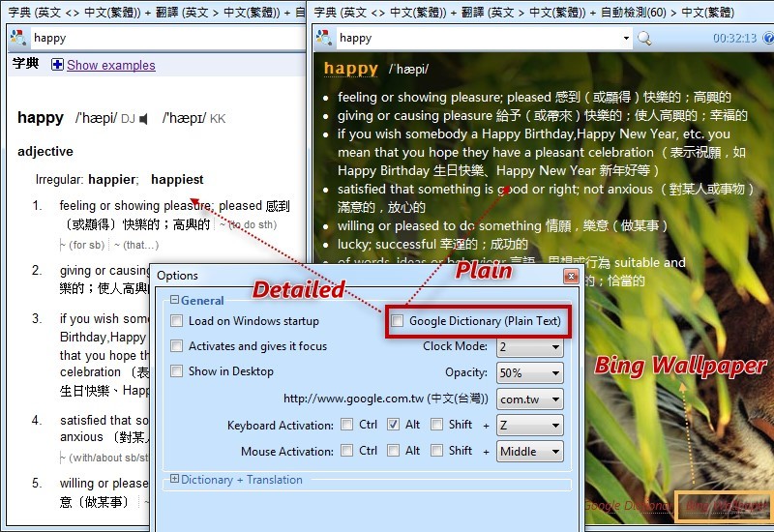
Task: Collapse the General section
Action: 175,301
